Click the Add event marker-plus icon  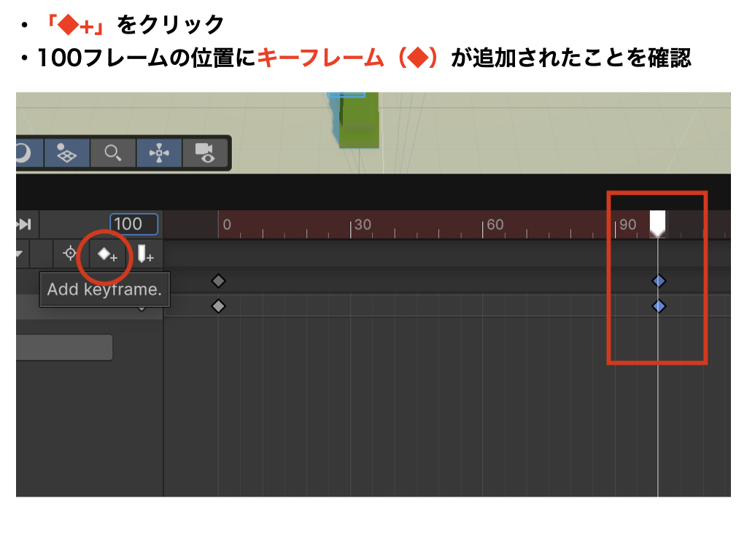[146, 254]
